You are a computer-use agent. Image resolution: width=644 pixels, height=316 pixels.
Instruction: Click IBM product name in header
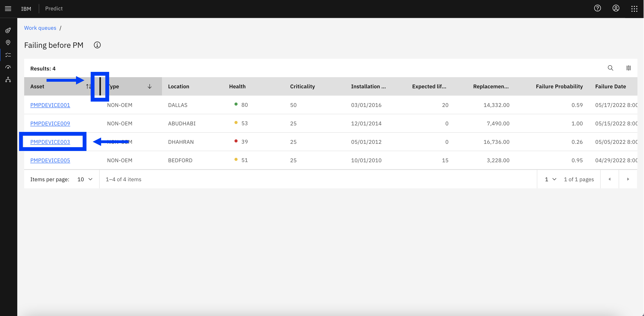pos(26,9)
